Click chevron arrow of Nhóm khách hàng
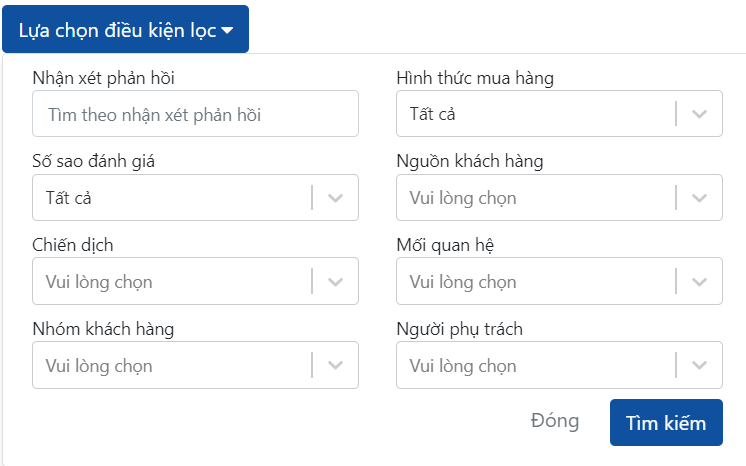746x466 pixels. pyautogui.click(x=336, y=366)
